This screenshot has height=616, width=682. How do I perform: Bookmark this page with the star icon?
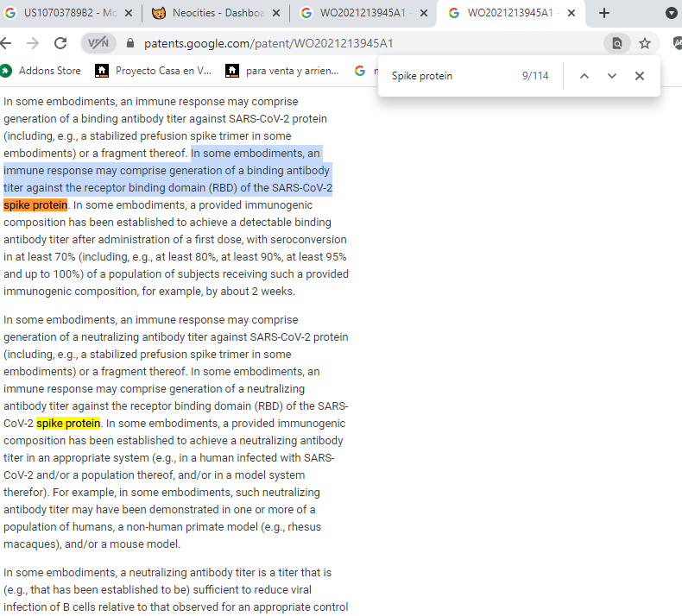tap(645, 43)
